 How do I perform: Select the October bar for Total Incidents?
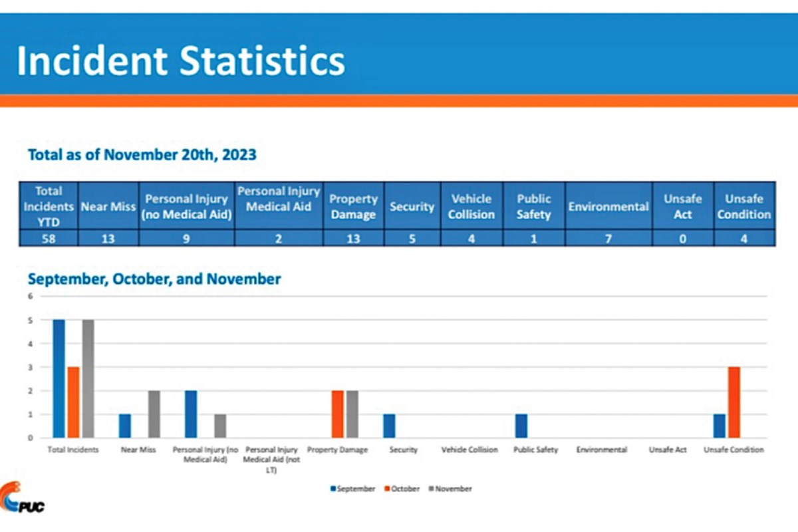73,402
